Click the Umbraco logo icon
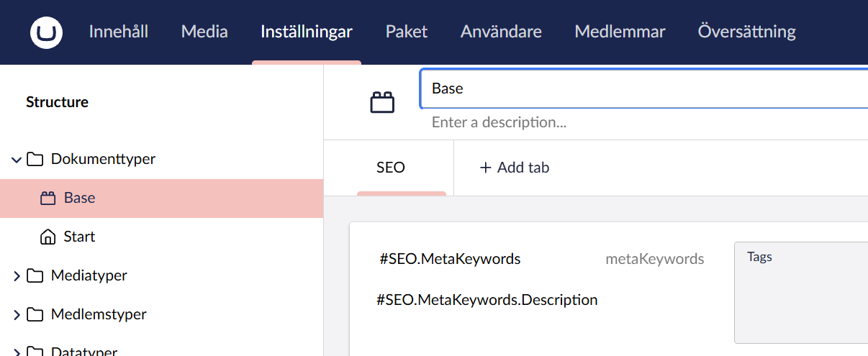The image size is (868, 356). pos(46,32)
